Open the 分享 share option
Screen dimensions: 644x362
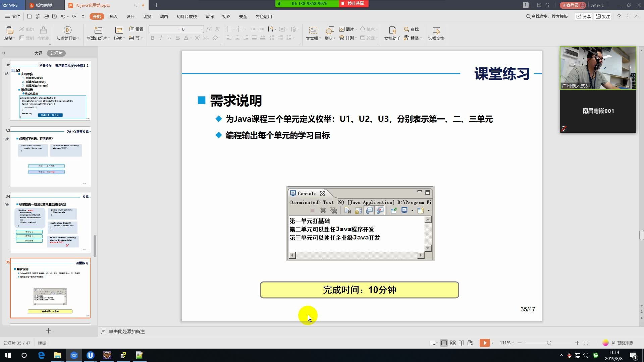(x=583, y=16)
